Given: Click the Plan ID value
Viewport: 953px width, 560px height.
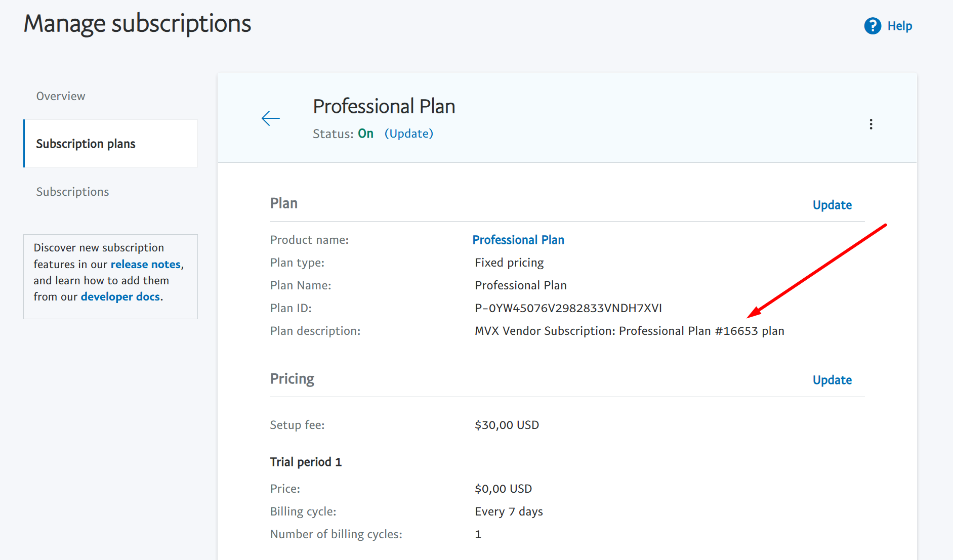Looking at the screenshot, I should (568, 308).
